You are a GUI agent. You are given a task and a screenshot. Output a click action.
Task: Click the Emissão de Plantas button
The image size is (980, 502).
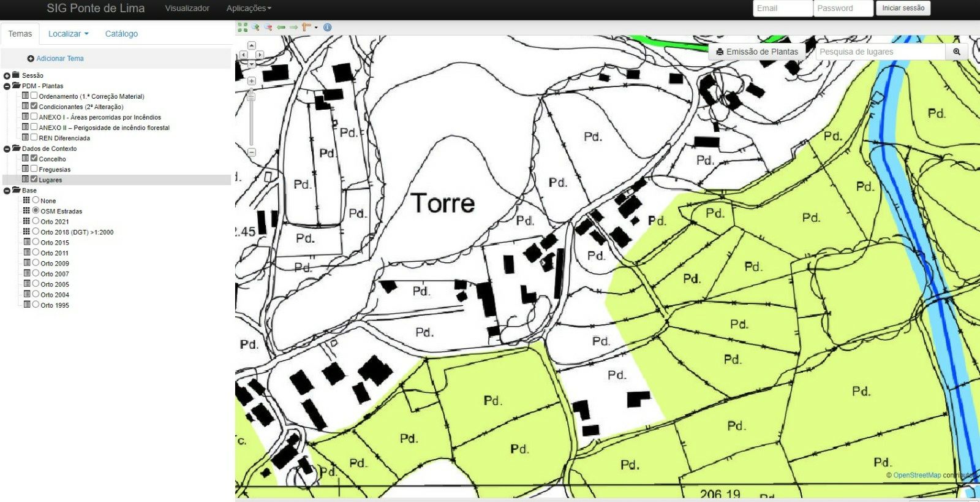(x=757, y=52)
